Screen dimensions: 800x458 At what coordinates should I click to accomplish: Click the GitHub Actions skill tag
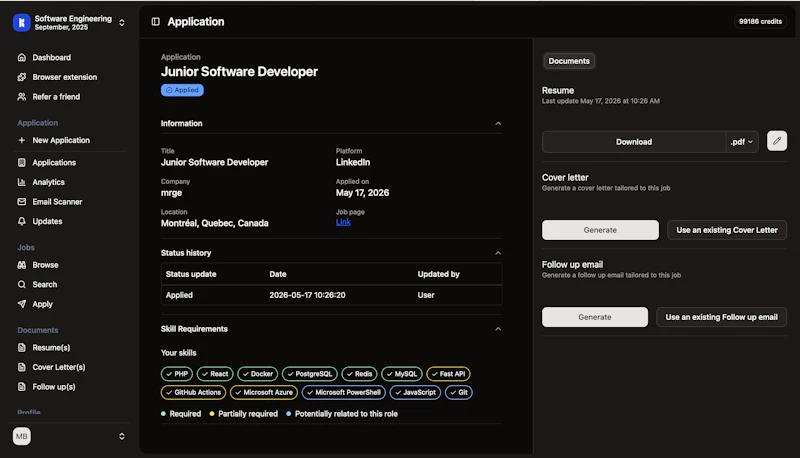[x=193, y=392]
